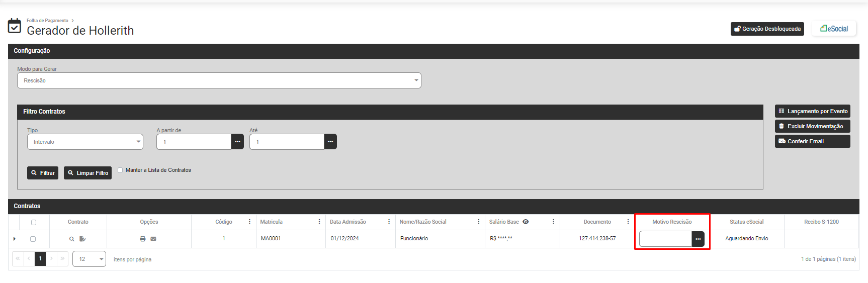Select page 1 in grid pager
The width and height of the screenshot is (868, 283).
tap(40, 259)
